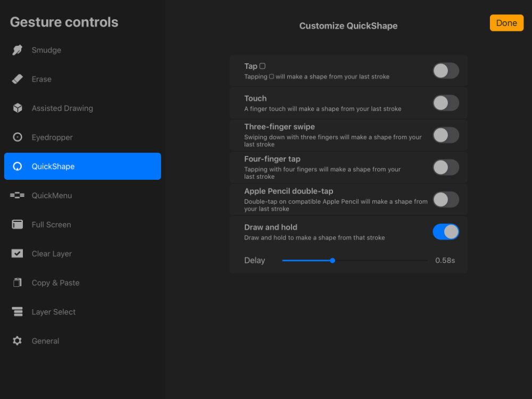Switch on Four-finger tap toggle
The image size is (532, 399).
446,168
